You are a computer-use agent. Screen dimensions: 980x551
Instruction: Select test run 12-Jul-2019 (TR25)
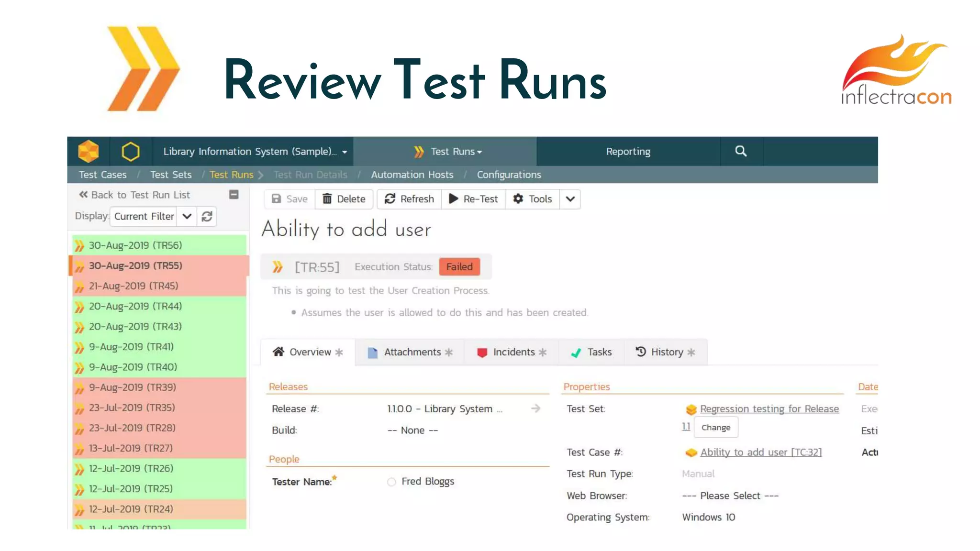159,489
